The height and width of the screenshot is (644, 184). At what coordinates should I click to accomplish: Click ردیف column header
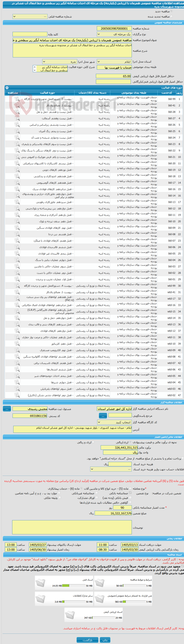click(179, 93)
